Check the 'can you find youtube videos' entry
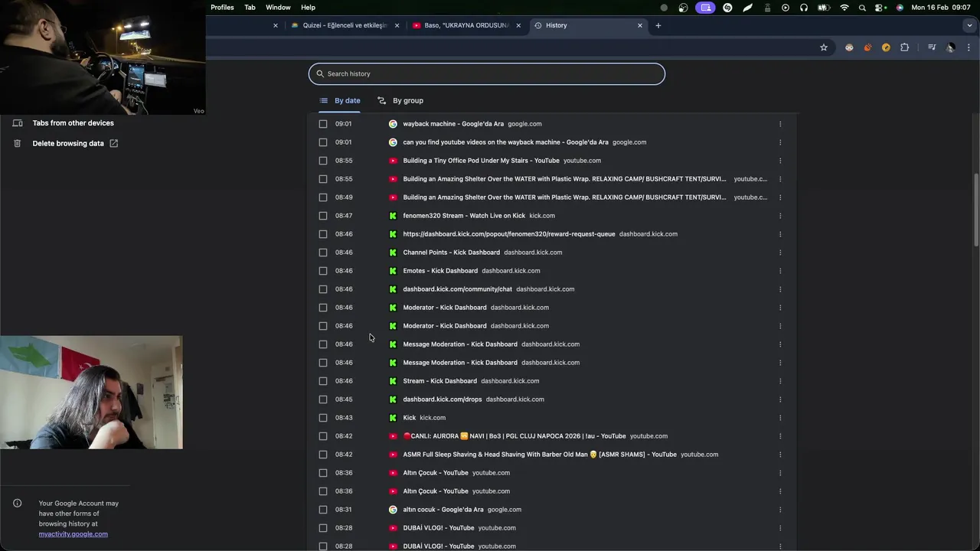Screen dimensions: 980x551 (x=323, y=142)
